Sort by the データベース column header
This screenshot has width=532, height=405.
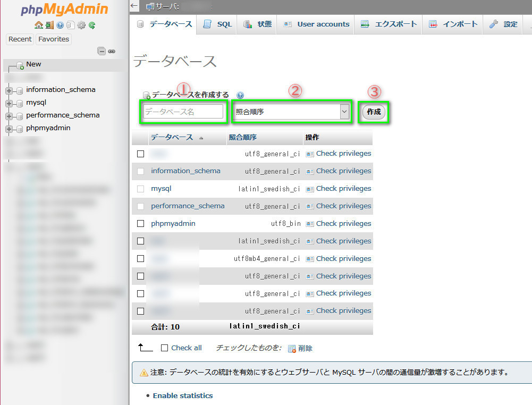point(172,138)
